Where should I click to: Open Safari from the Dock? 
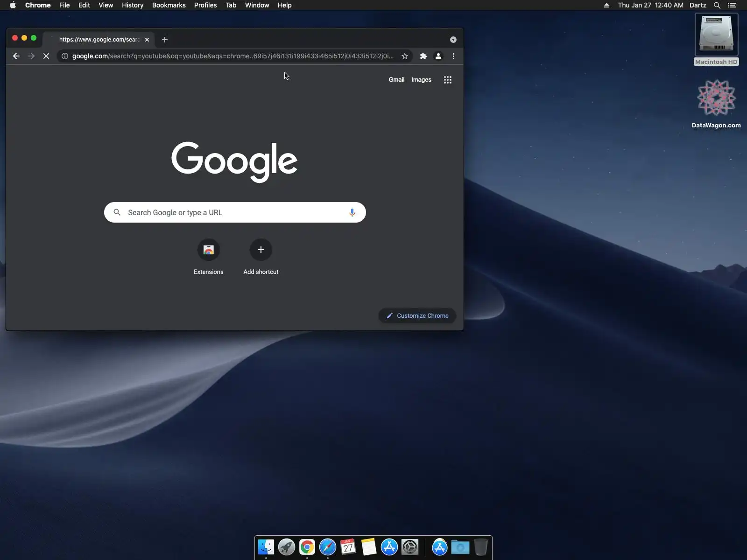[x=328, y=547]
